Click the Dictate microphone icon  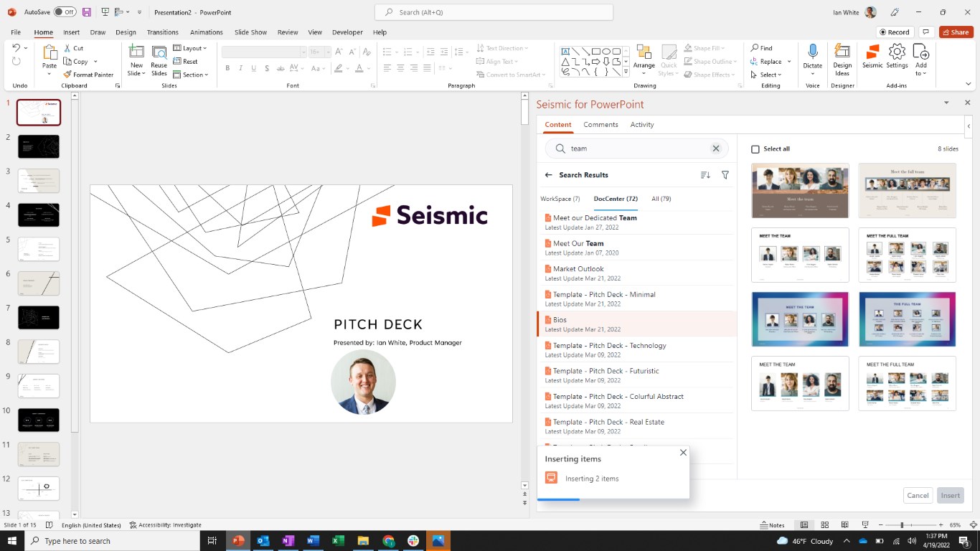(813, 52)
